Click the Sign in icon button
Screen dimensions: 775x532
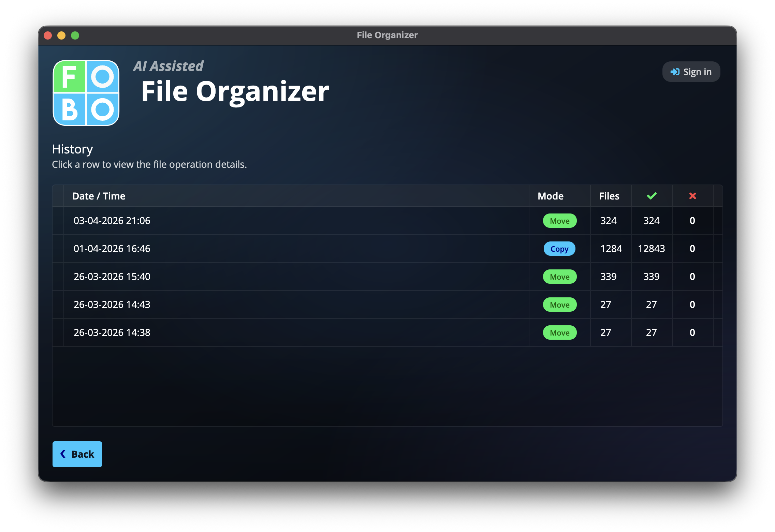(675, 72)
